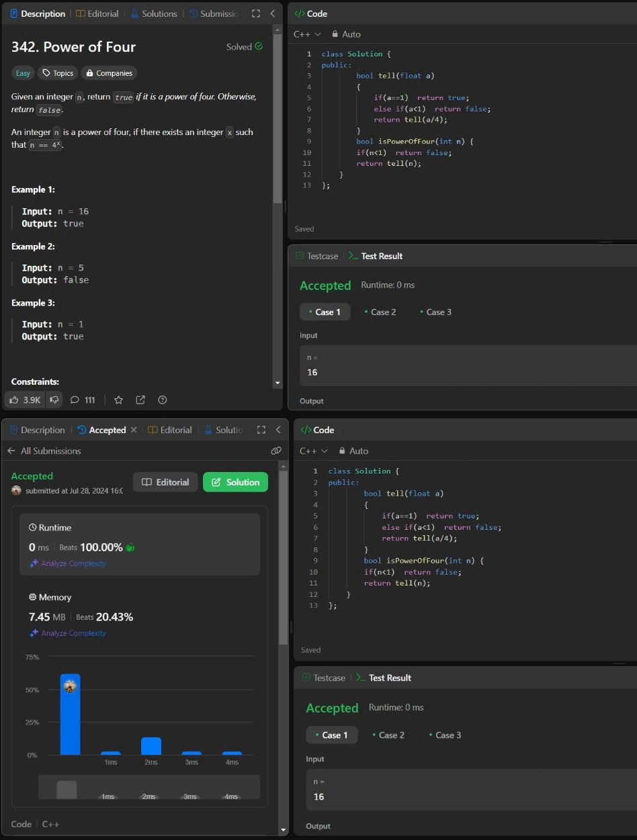Screen dimensions: 637x840
Task: Click the back arrow next to All Submissions
Action: click(x=11, y=451)
